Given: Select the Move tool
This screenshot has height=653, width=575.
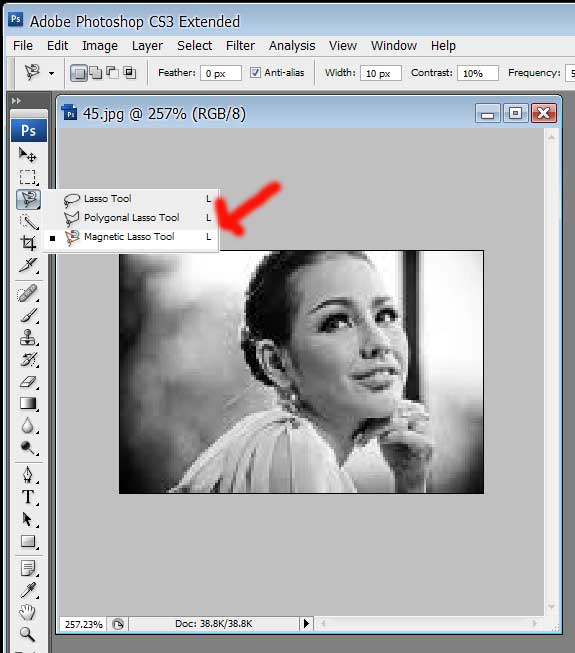Looking at the screenshot, I should pos(28,155).
